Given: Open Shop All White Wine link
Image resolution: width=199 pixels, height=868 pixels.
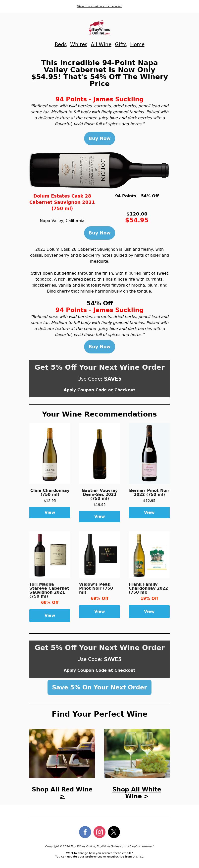Looking at the screenshot, I should (137, 792).
